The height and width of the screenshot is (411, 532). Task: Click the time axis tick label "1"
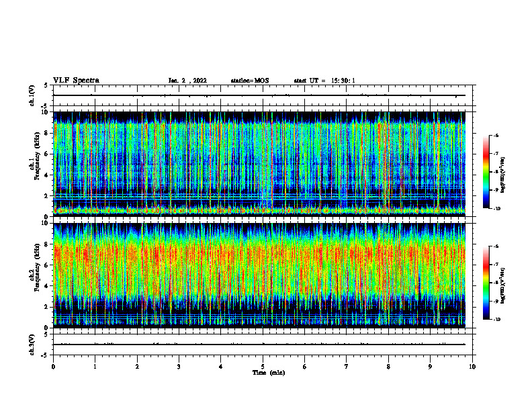click(95, 367)
